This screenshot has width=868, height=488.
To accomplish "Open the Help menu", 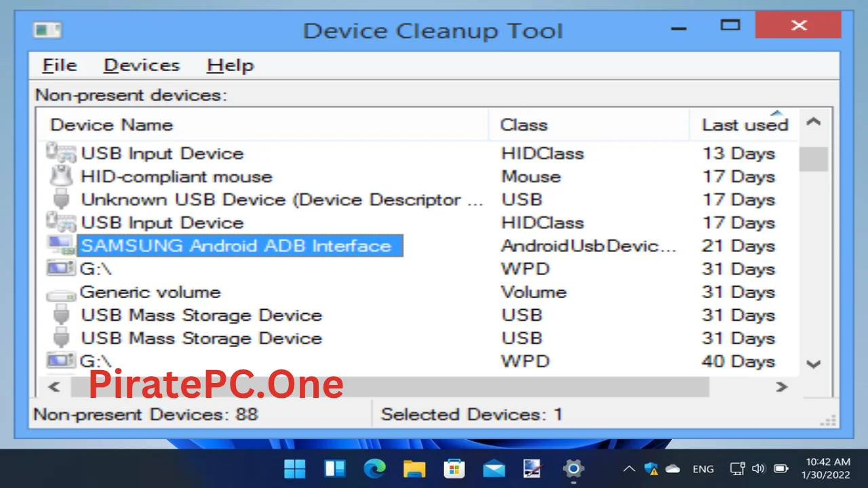I will coord(230,66).
